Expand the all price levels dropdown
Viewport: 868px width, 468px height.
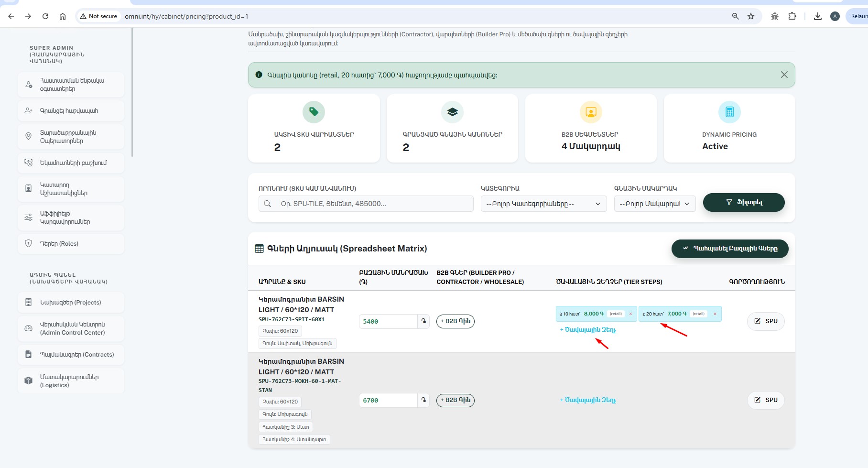click(655, 204)
